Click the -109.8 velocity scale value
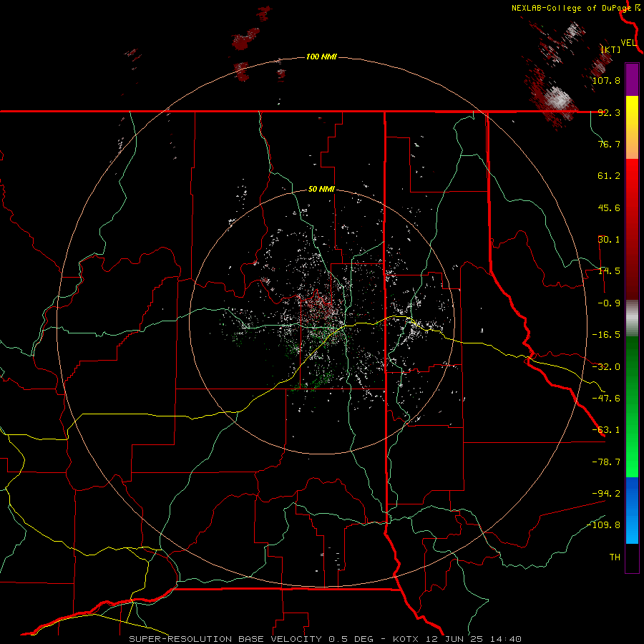 (604, 525)
